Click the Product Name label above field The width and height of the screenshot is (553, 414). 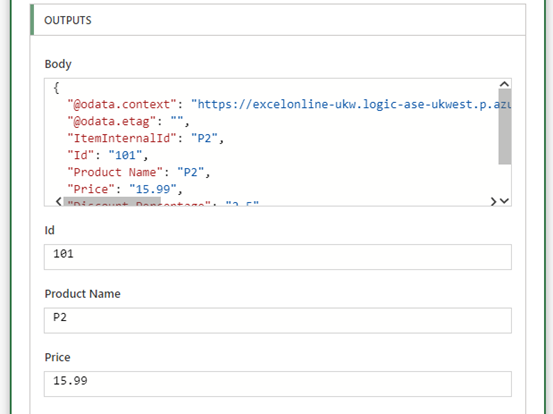pyautogui.click(x=83, y=294)
